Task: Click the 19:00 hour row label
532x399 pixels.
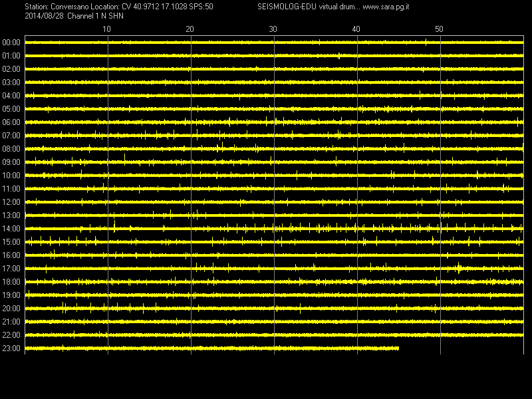Action: tap(11, 295)
